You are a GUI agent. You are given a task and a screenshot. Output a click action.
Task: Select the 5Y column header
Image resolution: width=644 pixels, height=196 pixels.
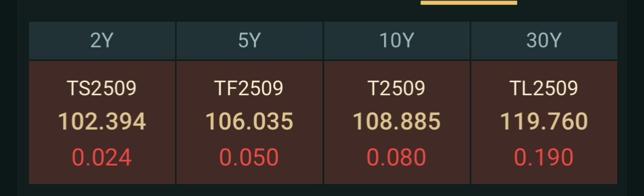(249, 41)
